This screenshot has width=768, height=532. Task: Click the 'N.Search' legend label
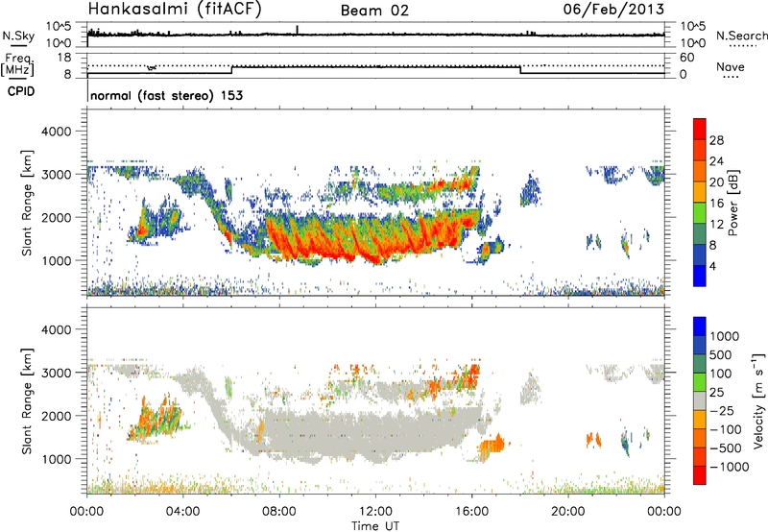coord(742,36)
